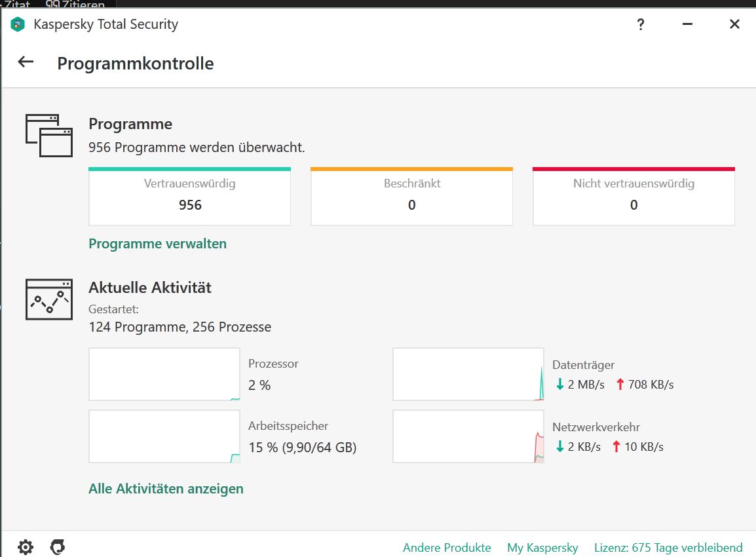Click the Datenträger activity graph

(x=468, y=374)
